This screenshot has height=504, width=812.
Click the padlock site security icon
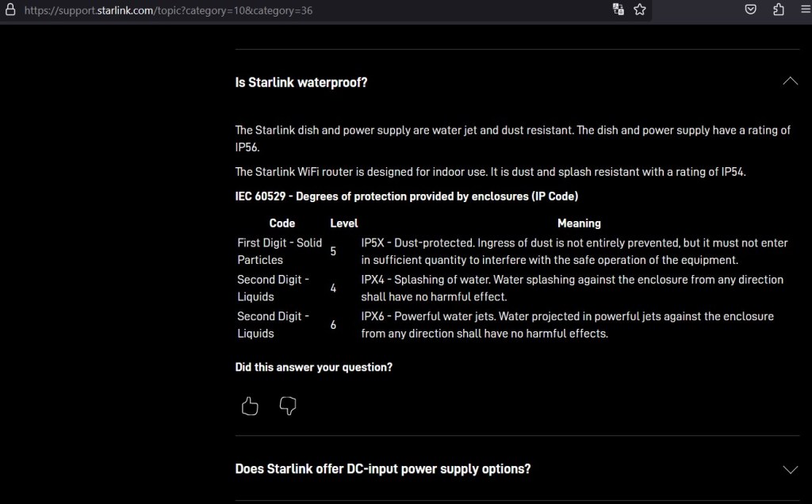(x=10, y=10)
